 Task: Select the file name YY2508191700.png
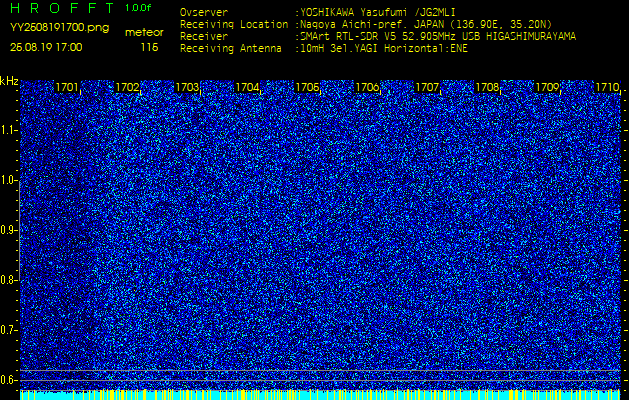[59, 28]
